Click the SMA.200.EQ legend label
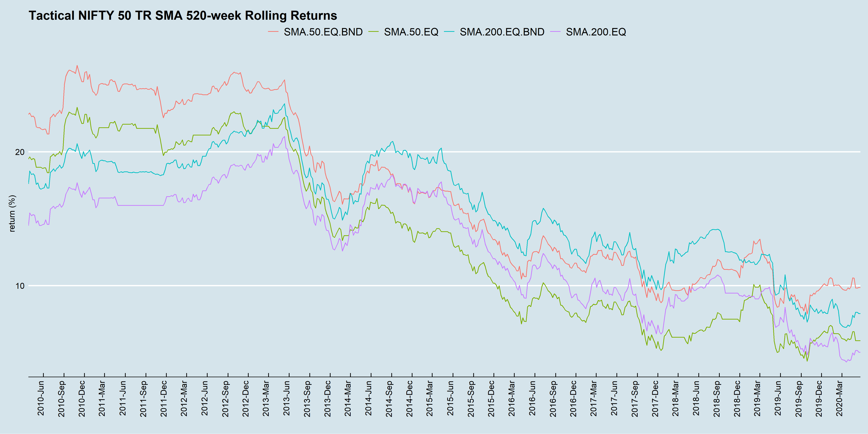Image resolution: width=868 pixels, height=434 pixels. pyautogui.click(x=596, y=32)
